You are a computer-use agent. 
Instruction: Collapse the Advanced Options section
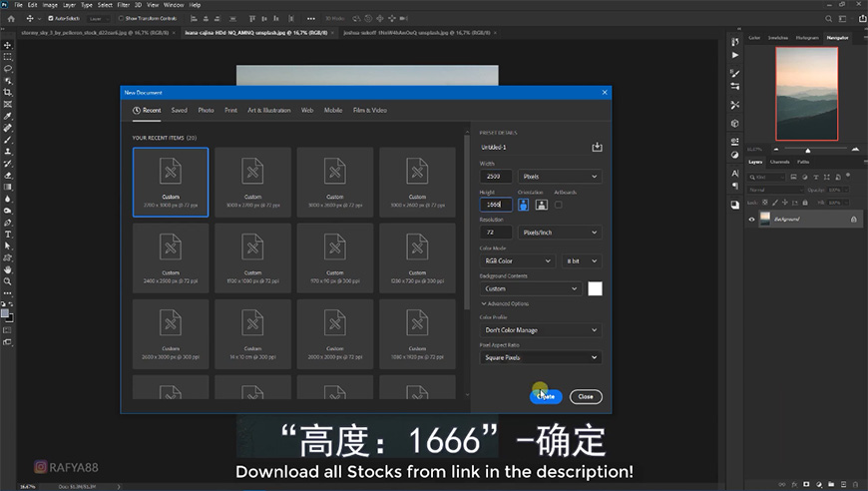505,304
